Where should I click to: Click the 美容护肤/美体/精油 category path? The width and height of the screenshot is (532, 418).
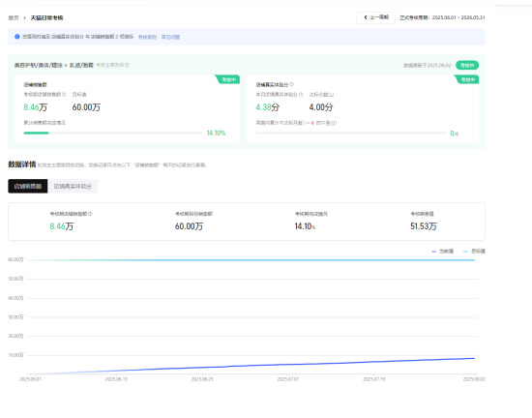[x=39, y=65]
